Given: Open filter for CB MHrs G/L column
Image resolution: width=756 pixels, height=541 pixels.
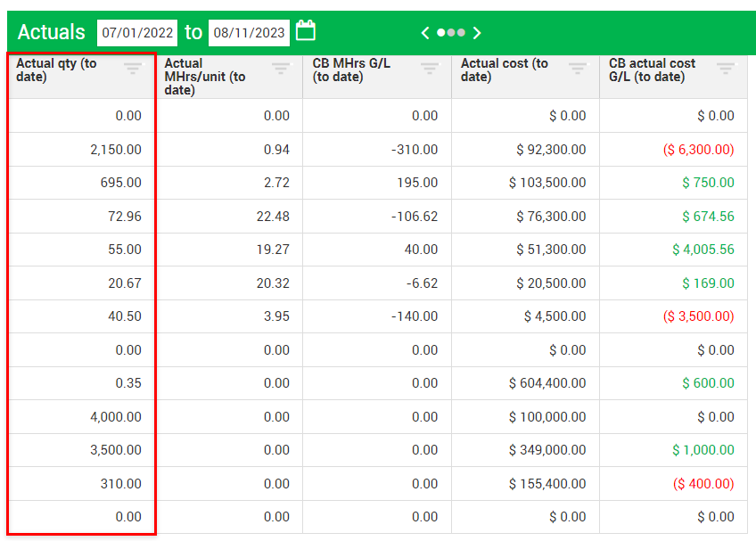Looking at the screenshot, I should coord(430,68).
